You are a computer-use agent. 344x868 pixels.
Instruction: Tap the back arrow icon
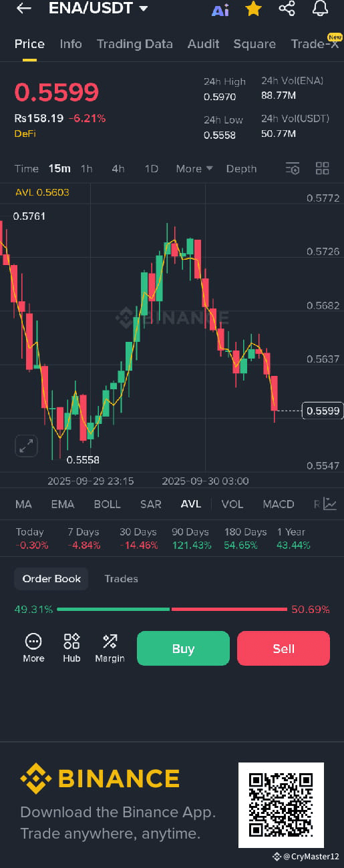24,9
